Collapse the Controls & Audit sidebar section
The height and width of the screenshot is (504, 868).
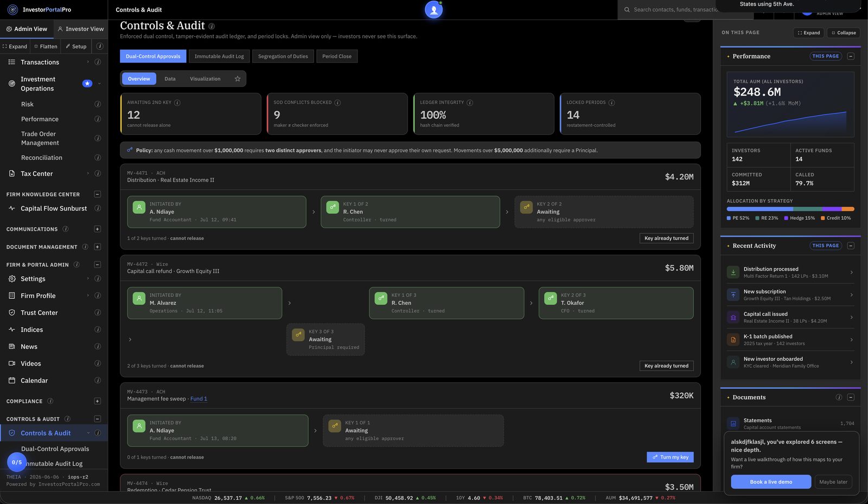[x=98, y=419]
